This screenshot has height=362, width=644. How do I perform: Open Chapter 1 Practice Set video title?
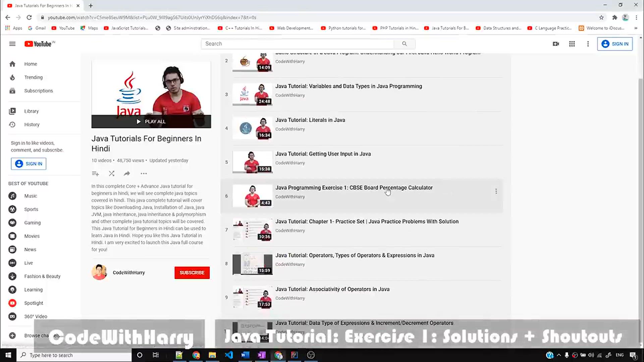click(x=367, y=222)
